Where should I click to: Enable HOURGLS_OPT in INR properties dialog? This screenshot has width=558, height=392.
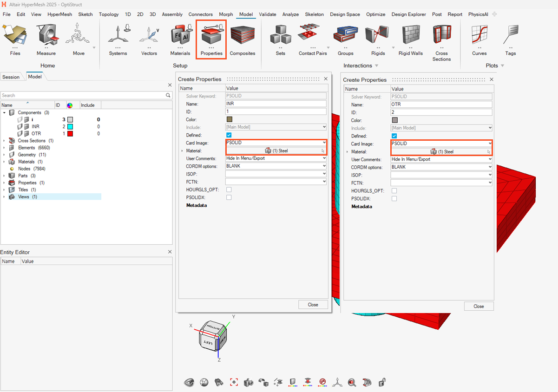(x=229, y=189)
